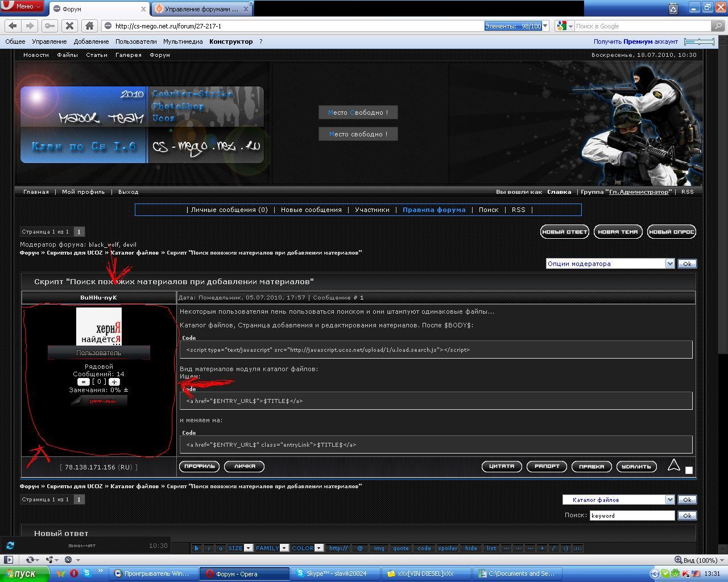Adjust the admin bar slider control
The height and width of the screenshot is (582, 728).
coord(699,41)
